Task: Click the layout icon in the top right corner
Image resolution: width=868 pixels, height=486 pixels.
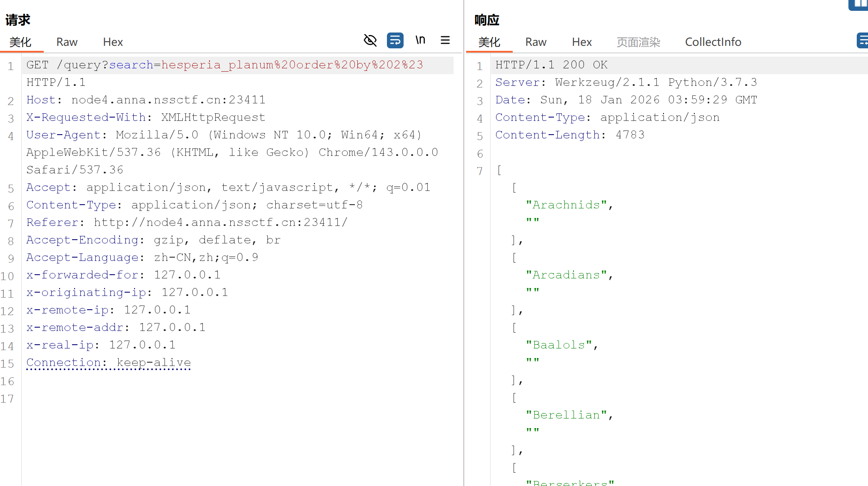Action: pos(859,4)
